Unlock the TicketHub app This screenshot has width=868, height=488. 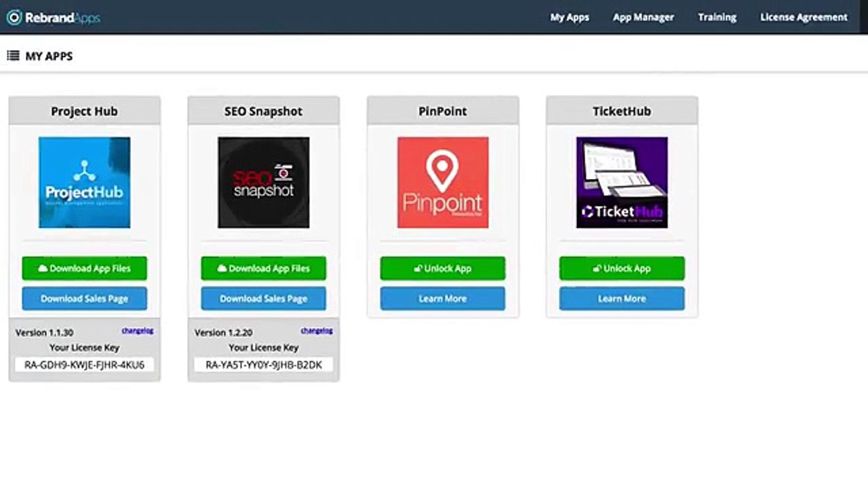(x=622, y=268)
